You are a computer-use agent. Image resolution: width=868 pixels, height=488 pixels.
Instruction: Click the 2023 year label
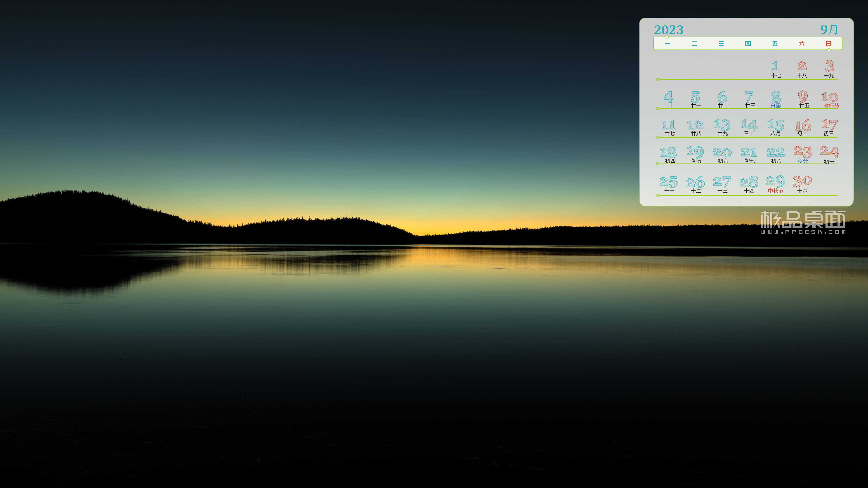(x=669, y=30)
